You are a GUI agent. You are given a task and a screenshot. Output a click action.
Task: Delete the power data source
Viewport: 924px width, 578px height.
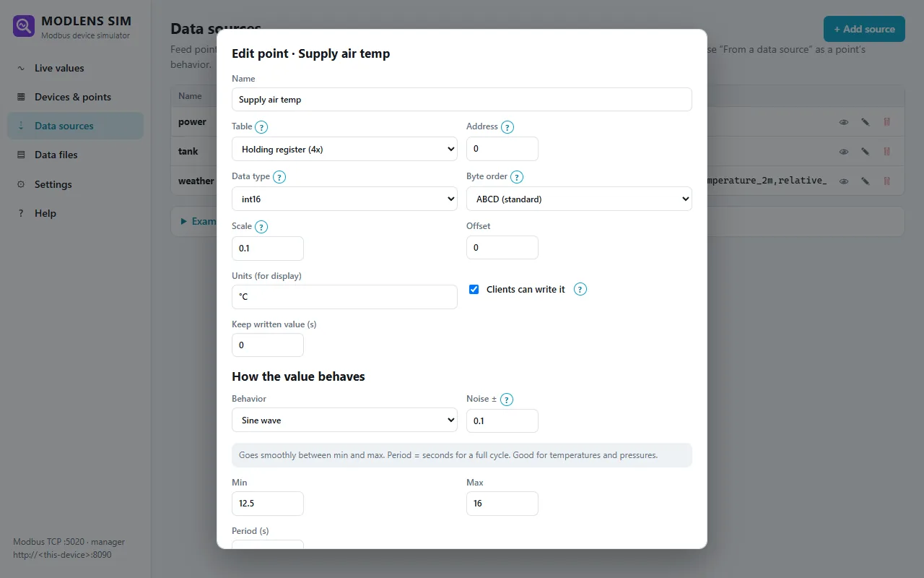click(886, 122)
